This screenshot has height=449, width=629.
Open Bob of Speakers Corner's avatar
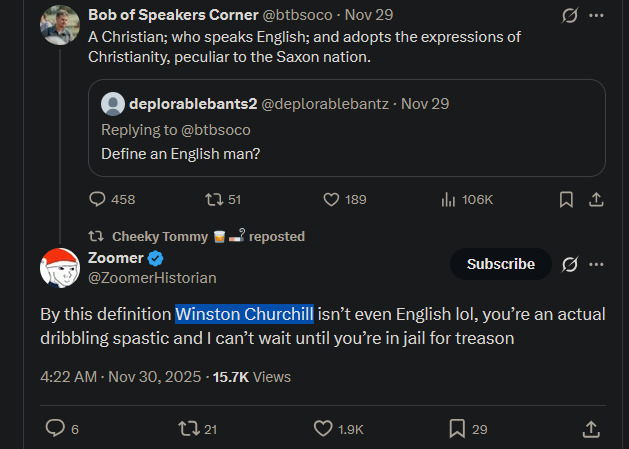tap(60, 25)
